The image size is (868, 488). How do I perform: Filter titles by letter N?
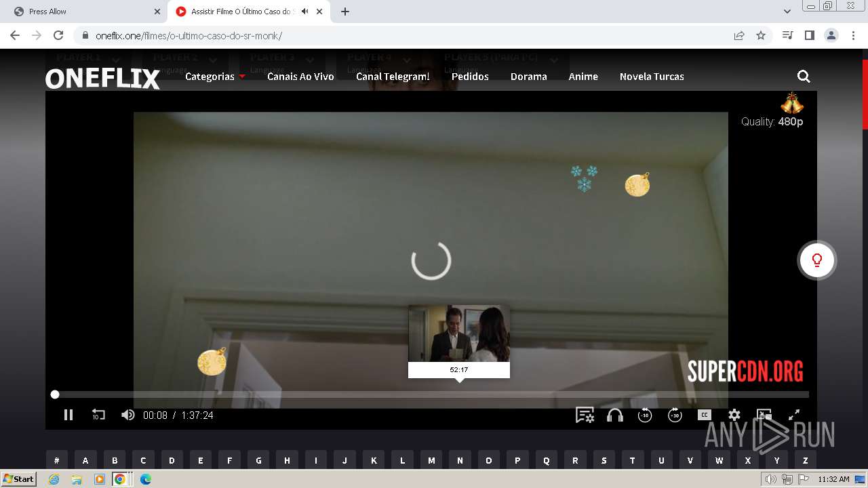coord(460,460)
